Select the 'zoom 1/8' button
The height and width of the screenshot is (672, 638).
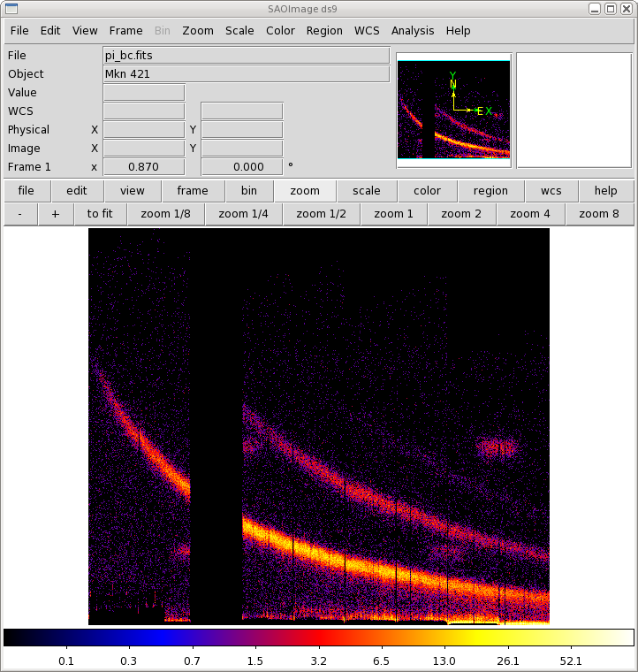tap(166, 214)
